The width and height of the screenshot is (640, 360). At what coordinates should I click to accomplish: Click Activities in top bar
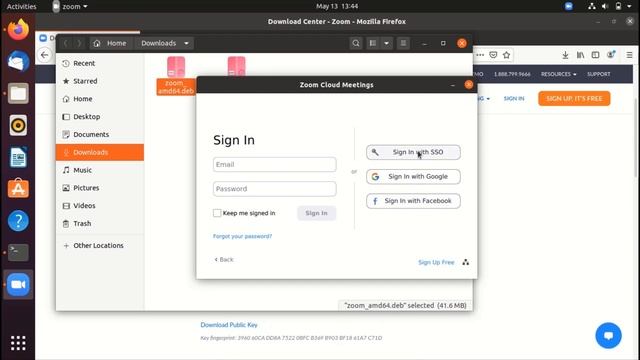click(21, 6)
